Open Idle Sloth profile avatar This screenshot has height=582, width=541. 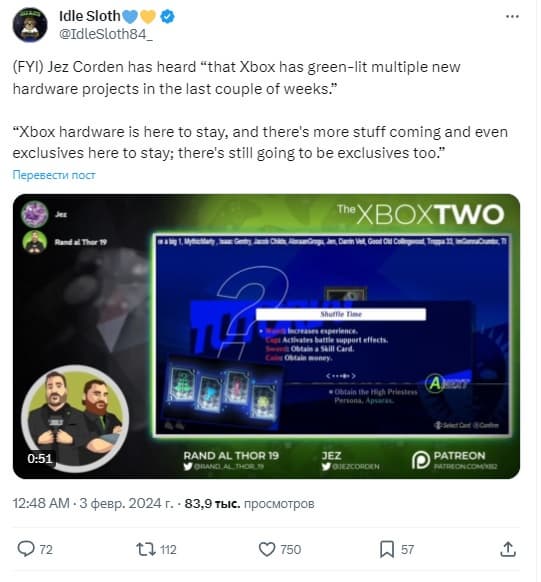coord(30,24)
